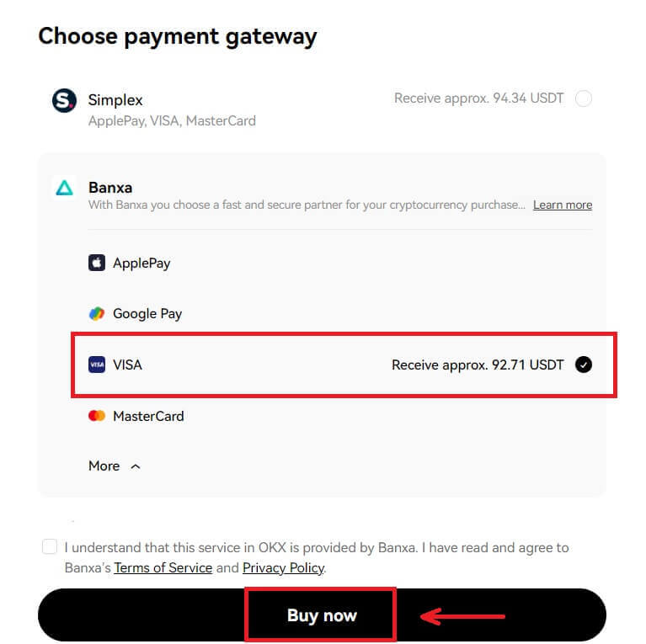The image size is (646, 644).
Task: Toggle the selected VISA checkmark
Action: coord(583,365)
